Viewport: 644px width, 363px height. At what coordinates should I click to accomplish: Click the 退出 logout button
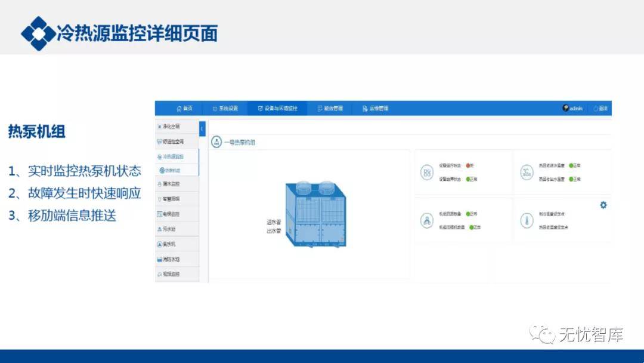(x=600, y=109)
